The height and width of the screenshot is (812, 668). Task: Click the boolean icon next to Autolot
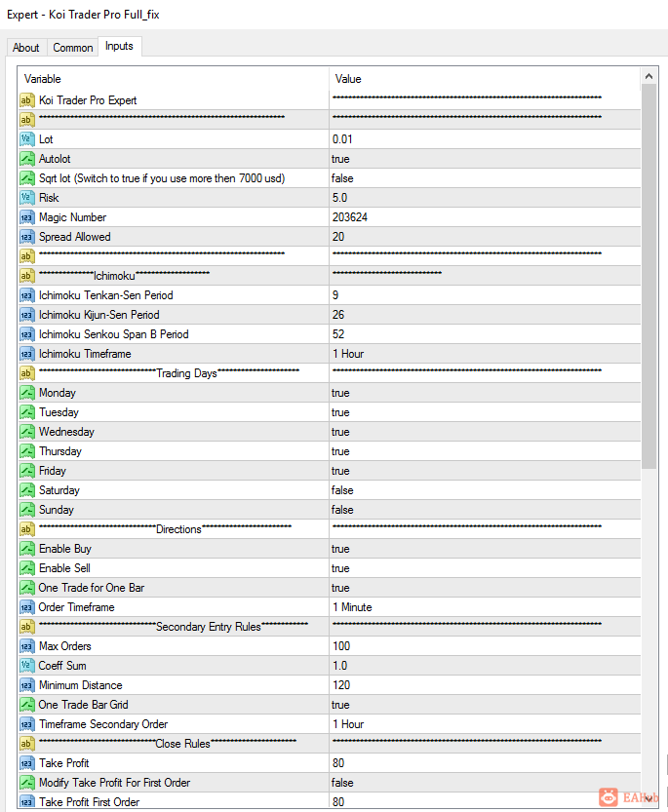[x=27, y=159]
